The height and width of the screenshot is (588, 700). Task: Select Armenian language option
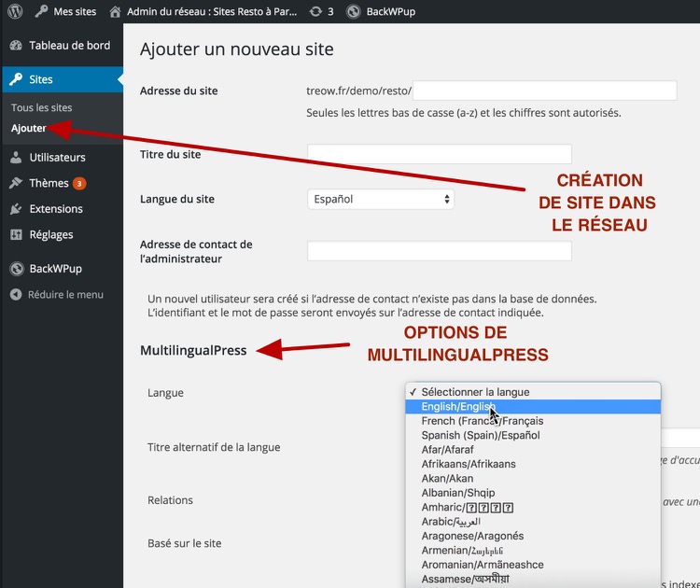tap(533, 551)
